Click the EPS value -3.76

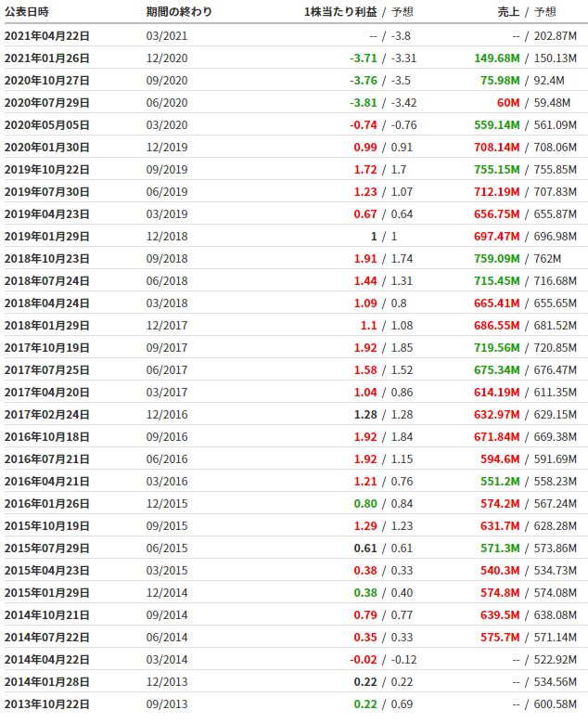click(364, 81)
